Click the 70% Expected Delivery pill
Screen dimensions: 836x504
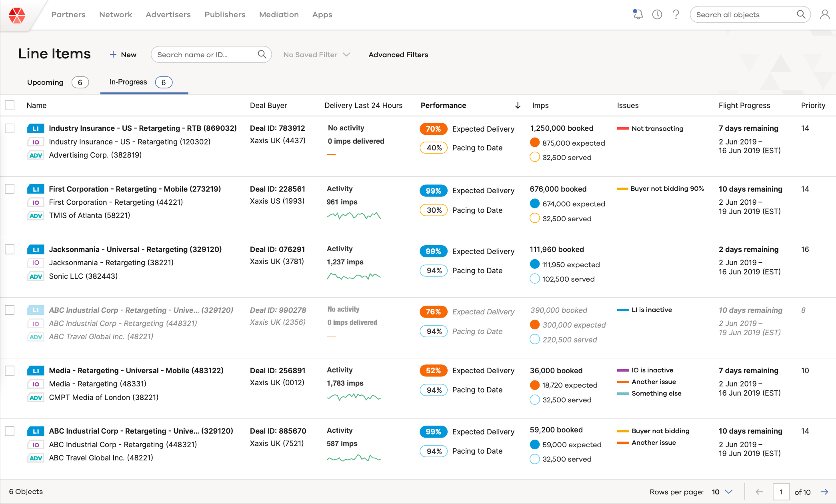pyautogui.click(x=433, y=129)
